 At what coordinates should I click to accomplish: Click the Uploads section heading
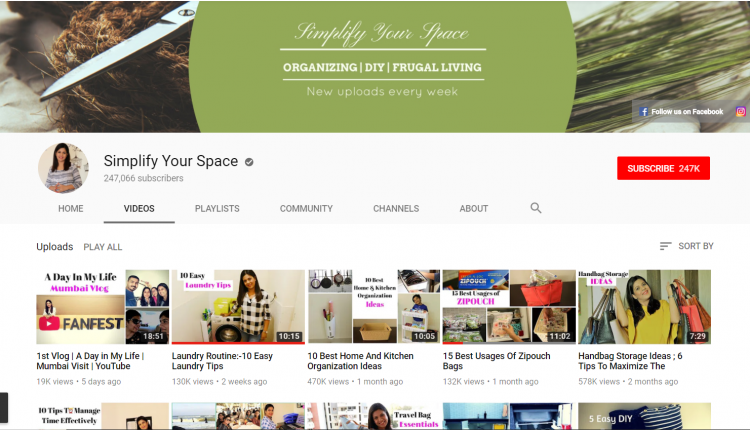coord(55,247)
